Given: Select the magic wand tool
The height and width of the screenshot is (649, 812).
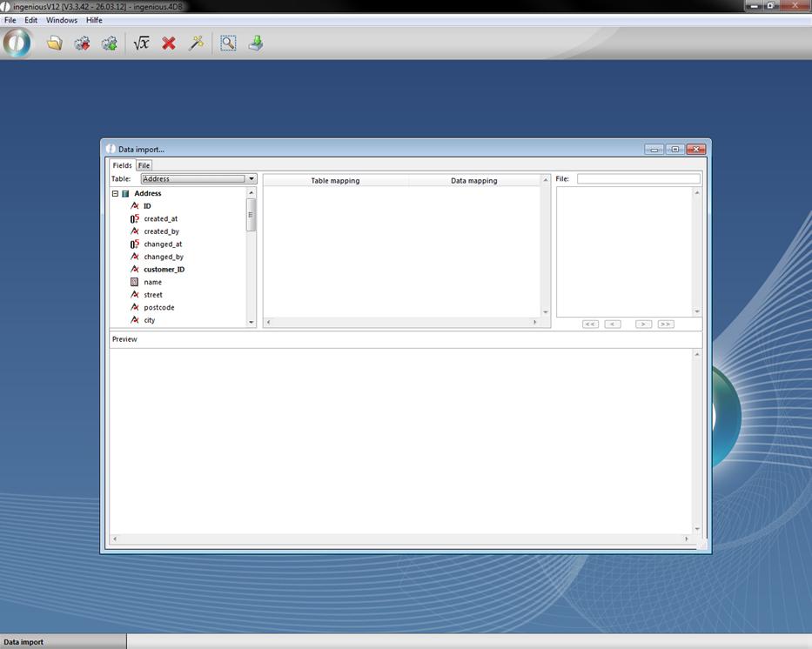Looking at the screenshot, I should 196,43.
